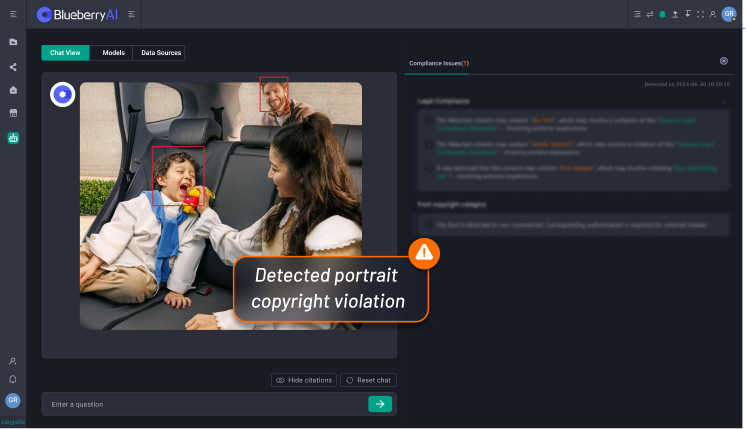Collapse the Legal Compliance section
The width and height of the screenshot is (746, 429).
724,101
